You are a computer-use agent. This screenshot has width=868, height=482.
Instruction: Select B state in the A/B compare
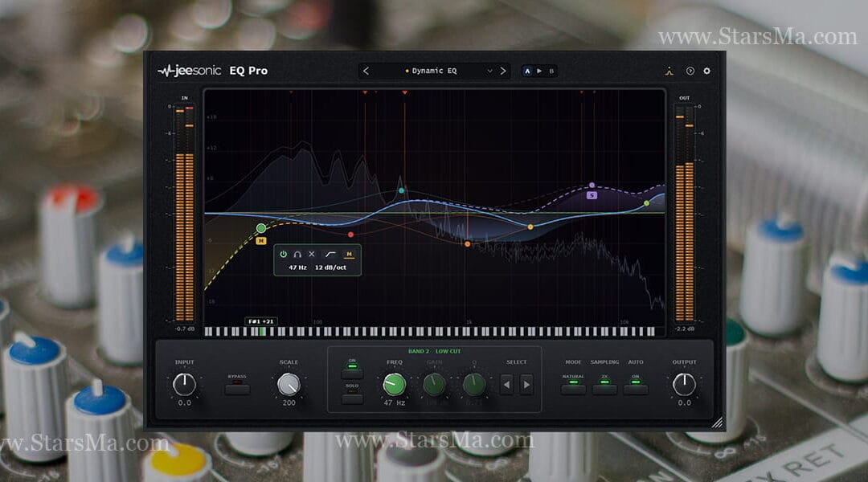click(551, 71)
